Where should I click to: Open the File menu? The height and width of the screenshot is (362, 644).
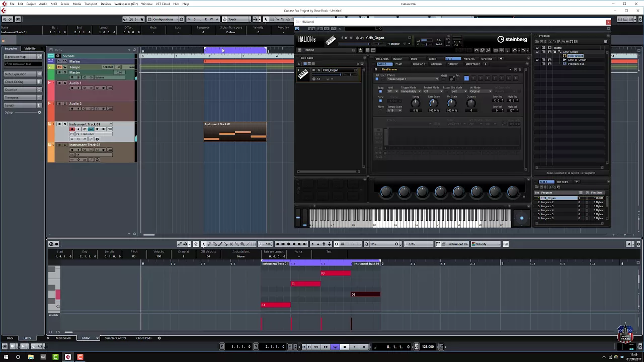(12, 4)
